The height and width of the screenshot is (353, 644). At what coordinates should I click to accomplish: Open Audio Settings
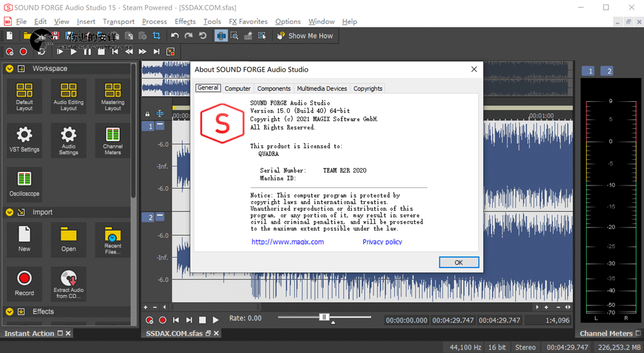(69, 140)
